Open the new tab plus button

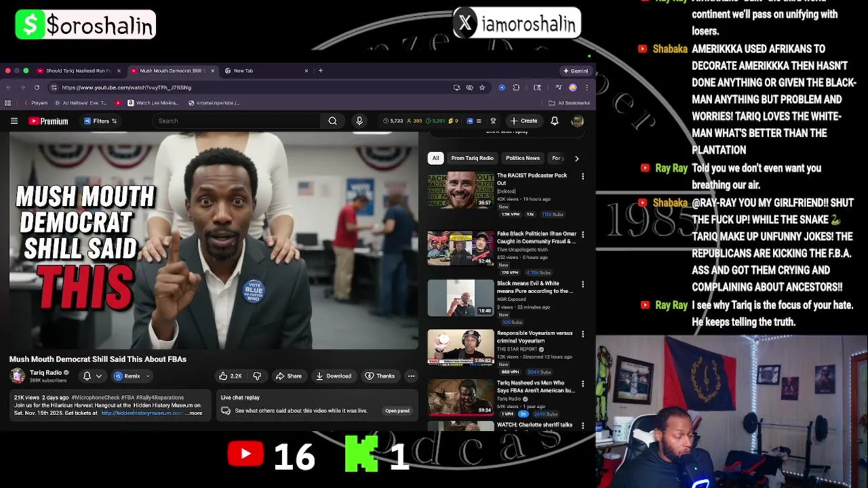(321, 70)
